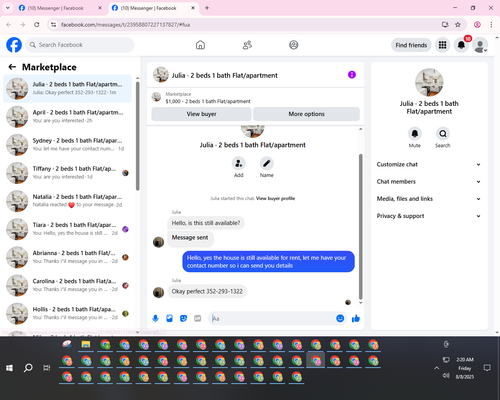
Task: Open Windows notification center icon
Action: point(487,368)
